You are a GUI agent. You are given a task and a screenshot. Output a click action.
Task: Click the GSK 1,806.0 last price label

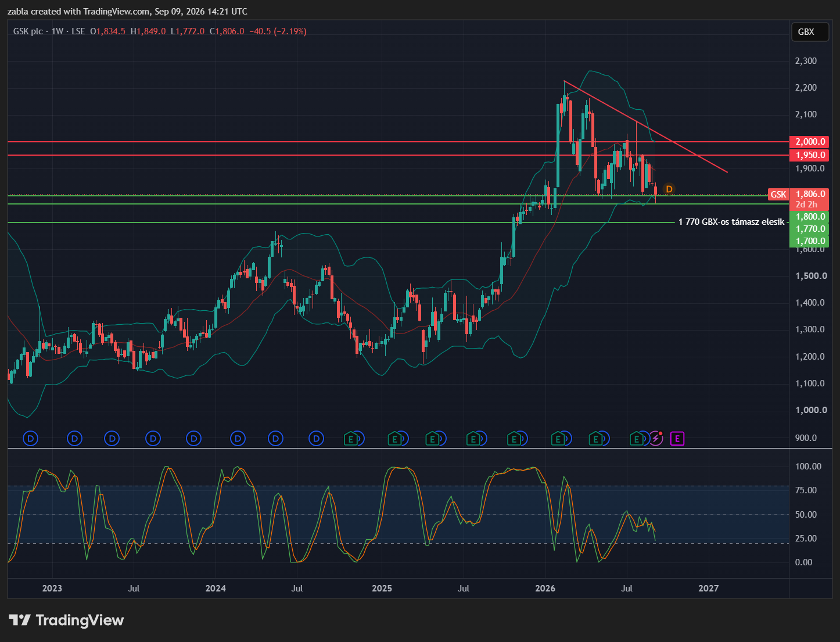pos(799,194)
